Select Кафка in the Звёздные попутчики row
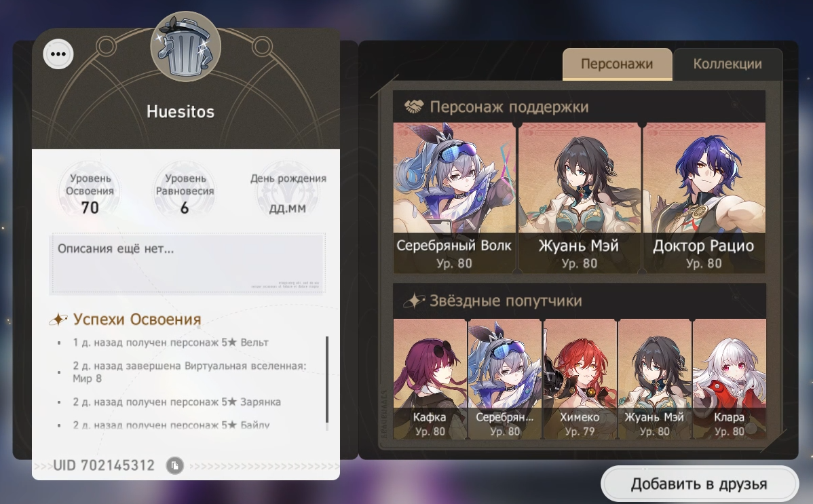 (x=430, y=379)
